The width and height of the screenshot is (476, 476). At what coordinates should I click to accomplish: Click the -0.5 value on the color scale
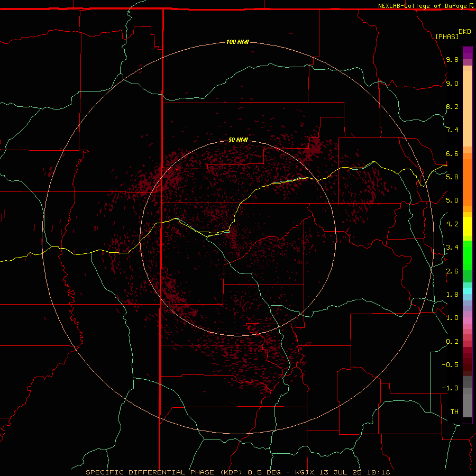(x=450, y=364)
